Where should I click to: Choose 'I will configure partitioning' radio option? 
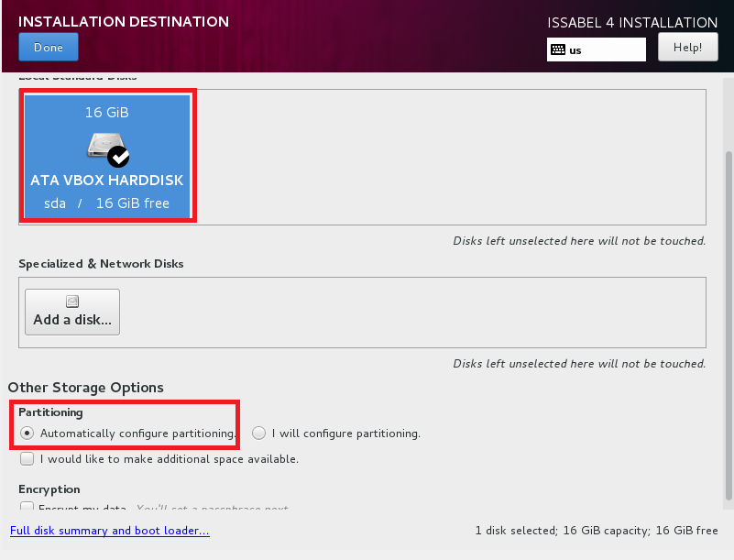[259, 433]
